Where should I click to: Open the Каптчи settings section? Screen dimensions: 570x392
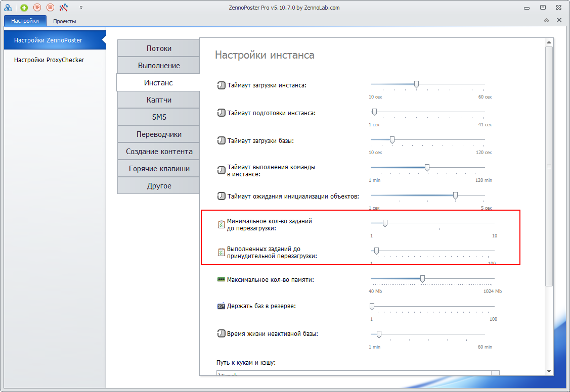pyautogui.click(x=158, y=100)
